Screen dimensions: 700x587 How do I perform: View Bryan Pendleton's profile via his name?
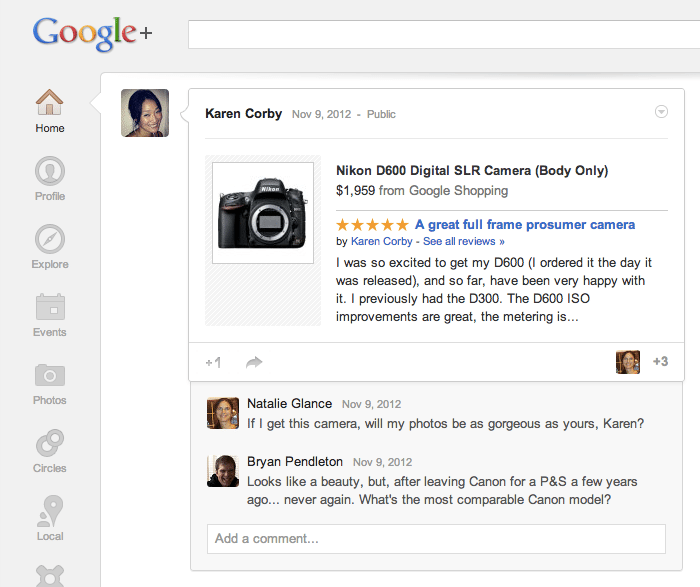pyautogui.click(x=295, y=462)
